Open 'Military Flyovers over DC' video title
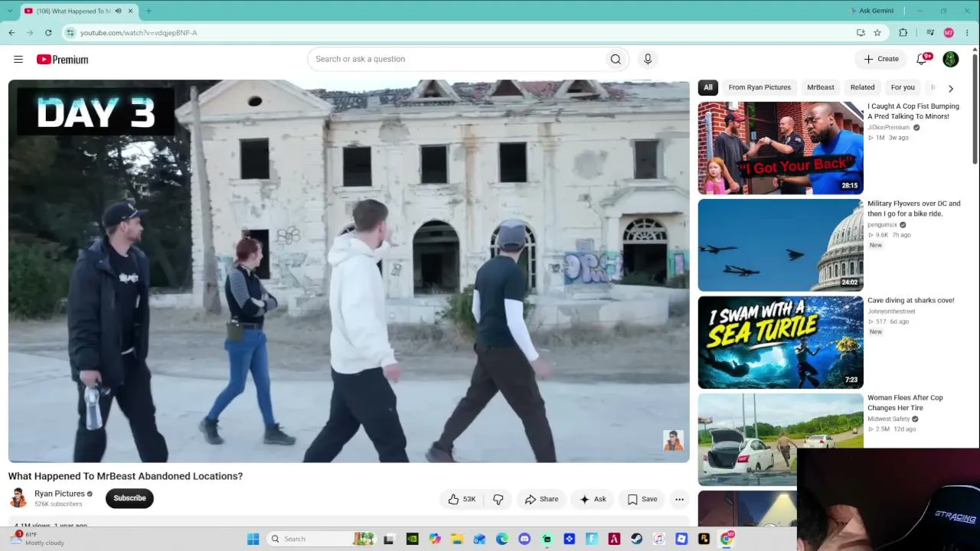980x551 pixels. (x=914, y=209)
